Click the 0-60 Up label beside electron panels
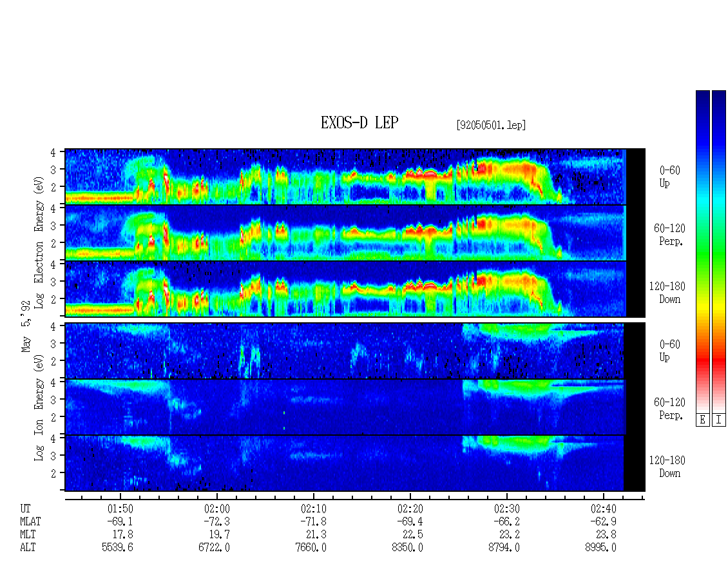 click(669, 177)
